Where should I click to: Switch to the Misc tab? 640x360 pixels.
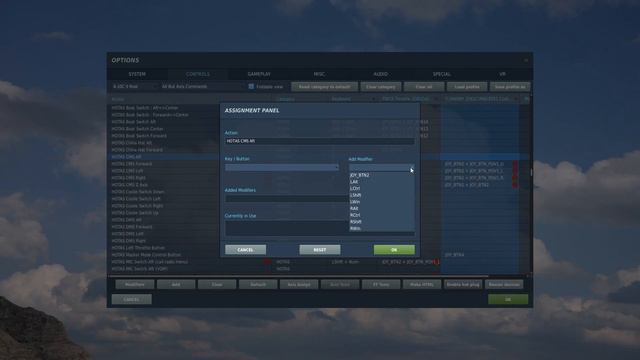pyautogui.click(x=319, y=74)
